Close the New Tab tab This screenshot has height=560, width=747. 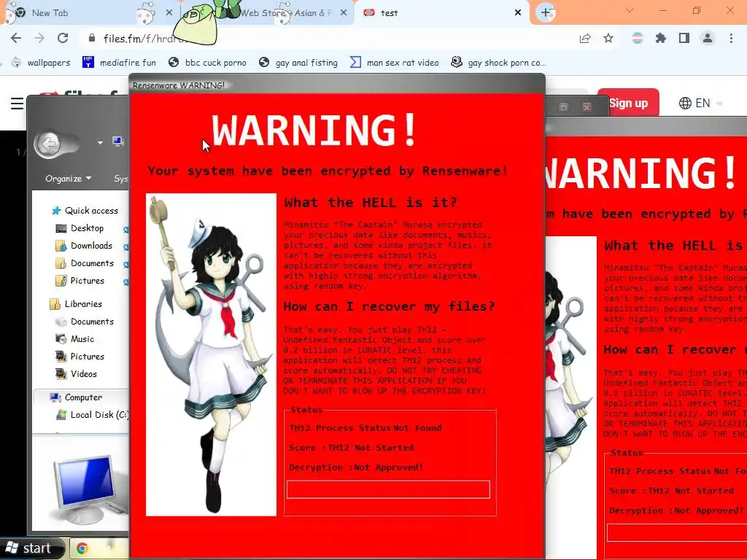pyautogui.click(x=169, y=13)
